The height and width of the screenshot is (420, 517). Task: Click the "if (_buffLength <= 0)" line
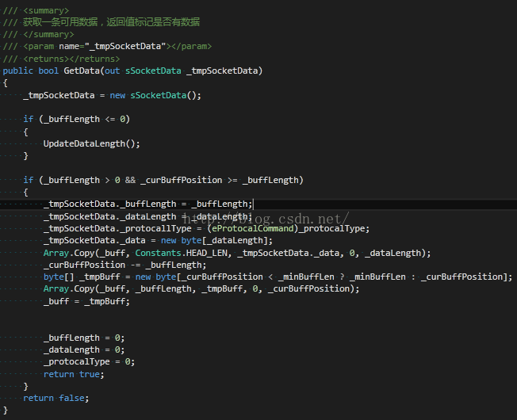[x=76, y=119]
